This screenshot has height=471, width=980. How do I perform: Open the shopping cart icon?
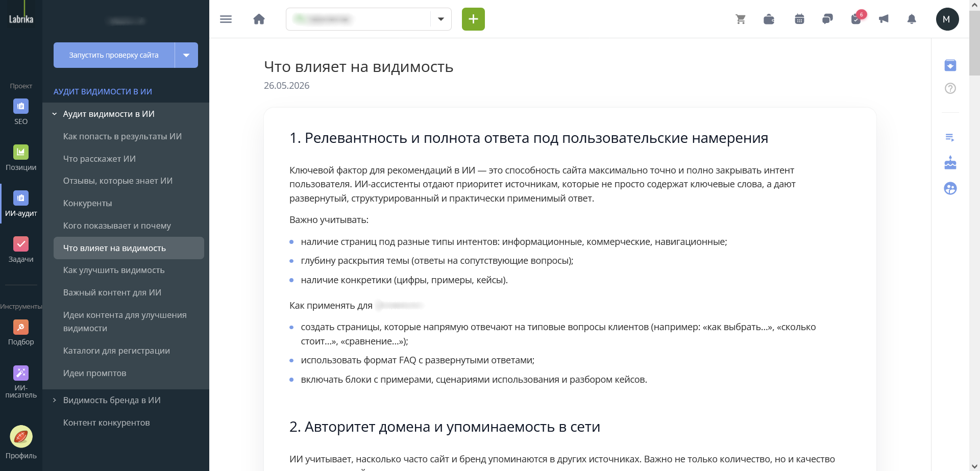point(741,19)
